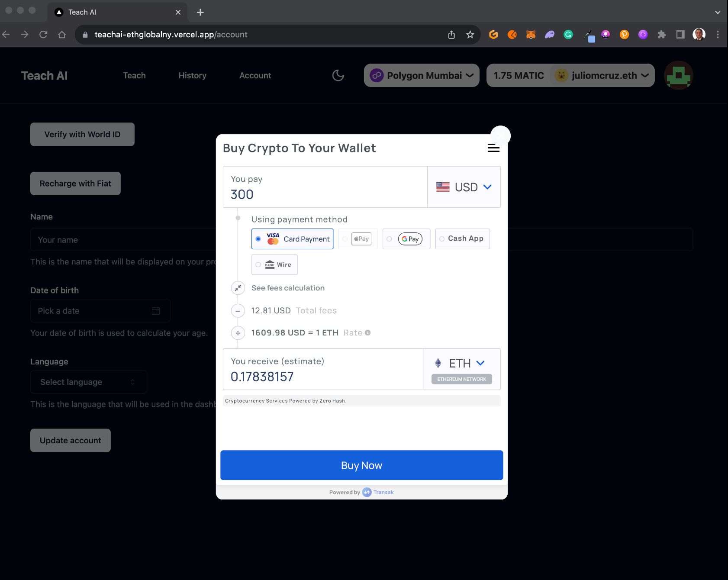Click the See fees calculation collapse icon
This screenshot has height=580, width=728.
click(238, 288)
